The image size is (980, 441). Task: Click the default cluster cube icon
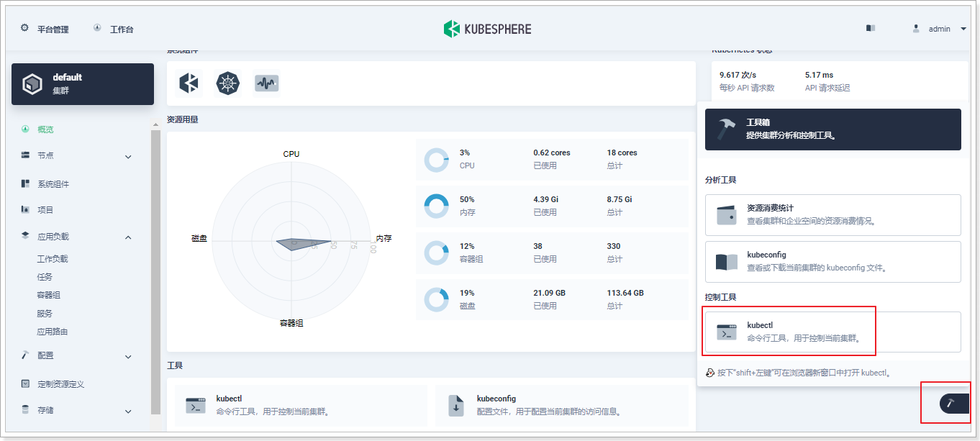pyautogui.click(x=32, y=84)
